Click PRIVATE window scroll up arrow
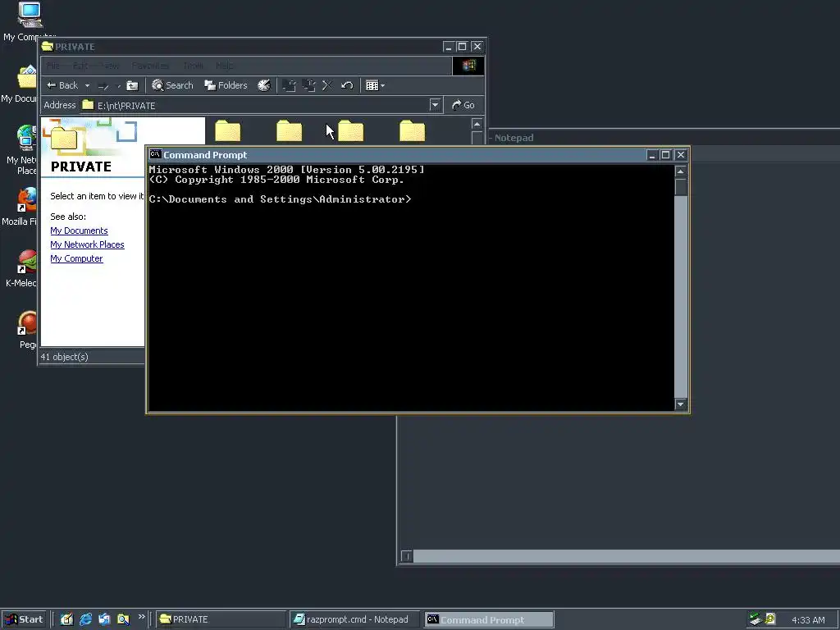 [x=477, y=124]
